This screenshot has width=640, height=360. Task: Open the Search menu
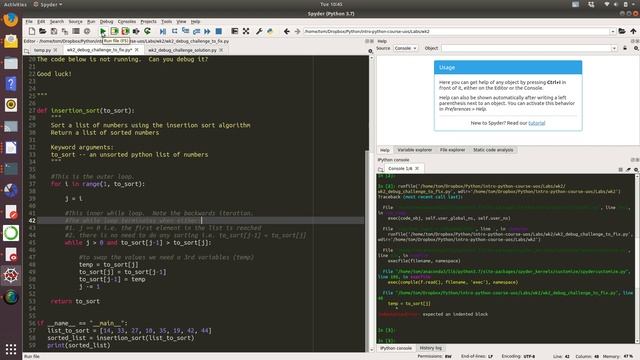57,22
